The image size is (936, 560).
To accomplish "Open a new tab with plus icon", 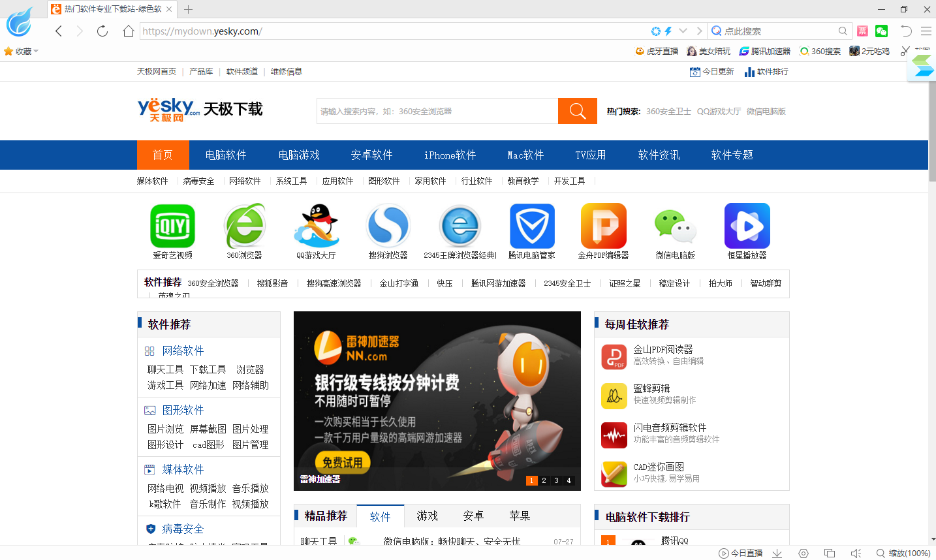I will 188,9.
